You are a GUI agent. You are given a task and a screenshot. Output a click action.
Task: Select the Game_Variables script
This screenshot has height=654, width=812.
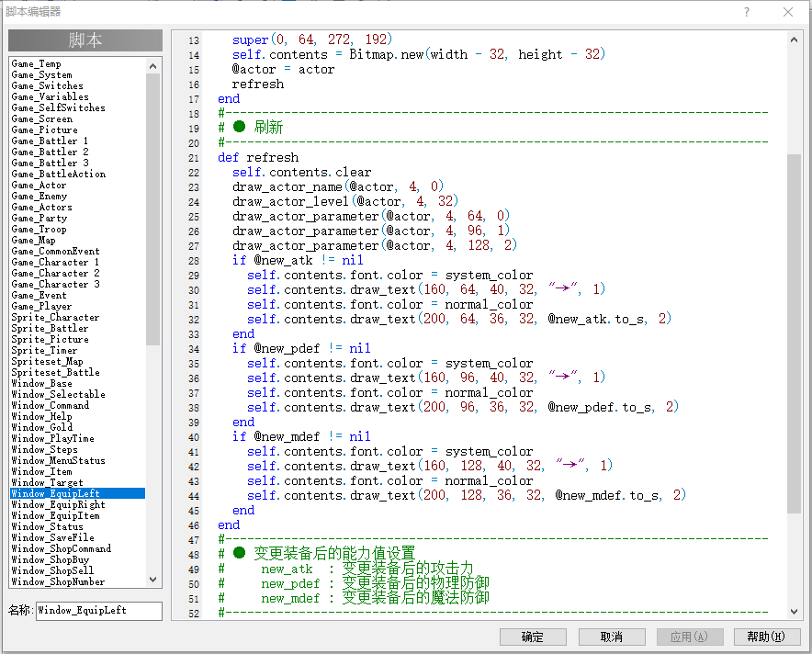[78, 96]
